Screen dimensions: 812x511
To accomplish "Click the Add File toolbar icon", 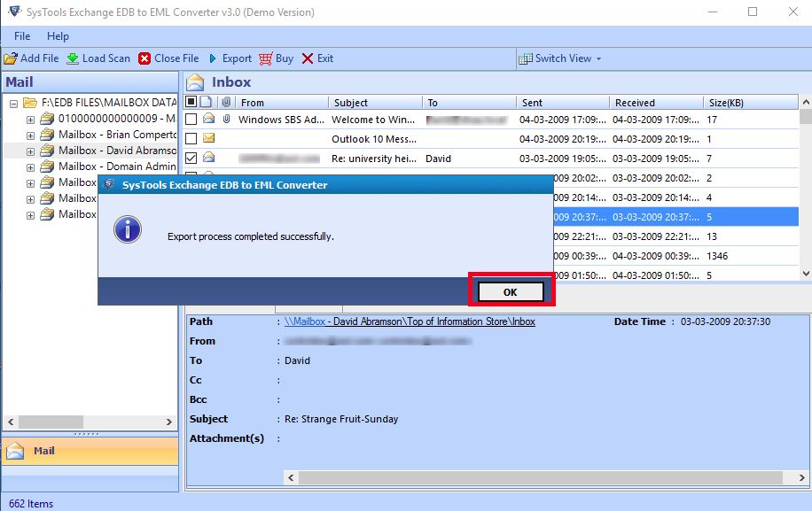I will click(11, 58).
